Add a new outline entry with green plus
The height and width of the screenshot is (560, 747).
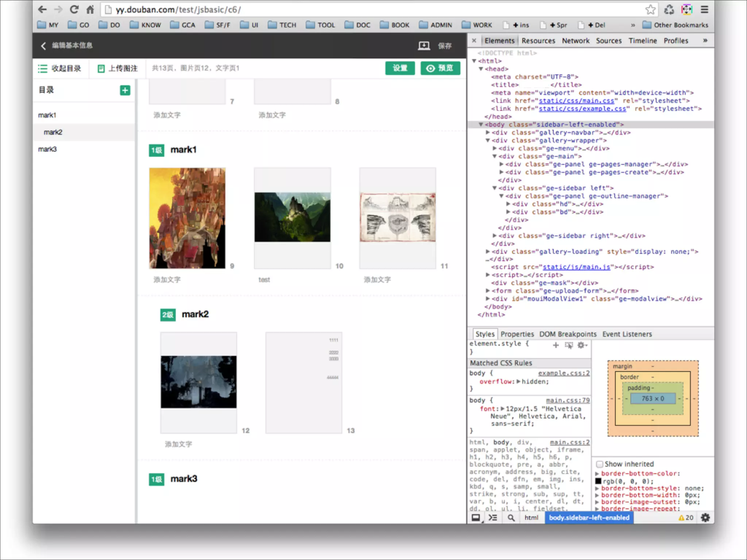[125, 90]
